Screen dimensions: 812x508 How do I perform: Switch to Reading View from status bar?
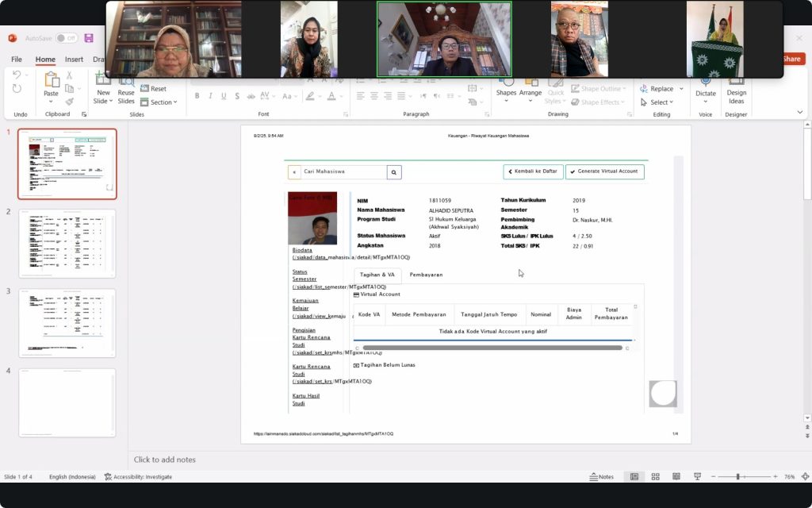click(676, 476)
